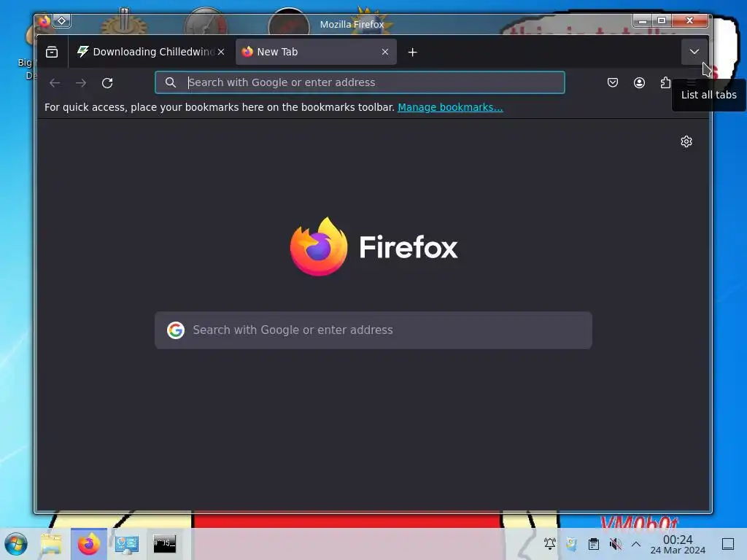This screenshot has width=747, height=560.
Task: Open the notifications bell in system tray
Action: (550, 544)
